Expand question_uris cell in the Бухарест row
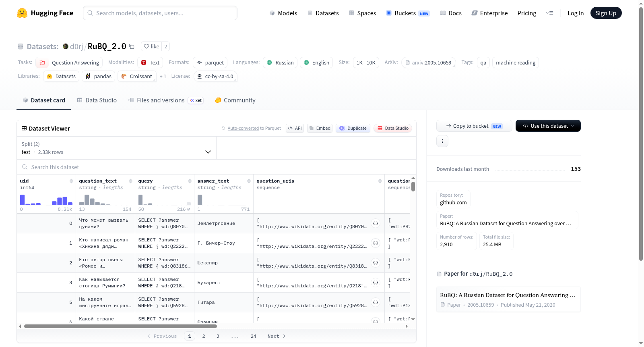Viewport: 644px width, 347px height. [x=376, y=283]
